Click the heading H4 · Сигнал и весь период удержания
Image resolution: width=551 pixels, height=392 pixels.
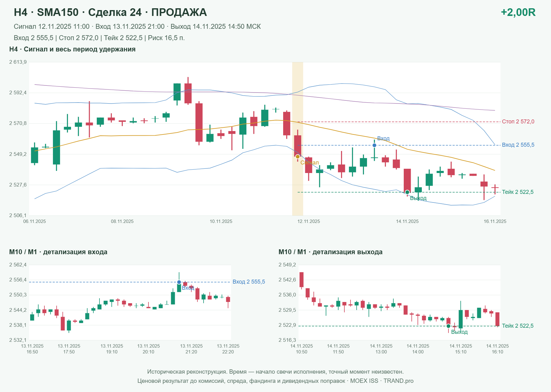click(72, 49)
